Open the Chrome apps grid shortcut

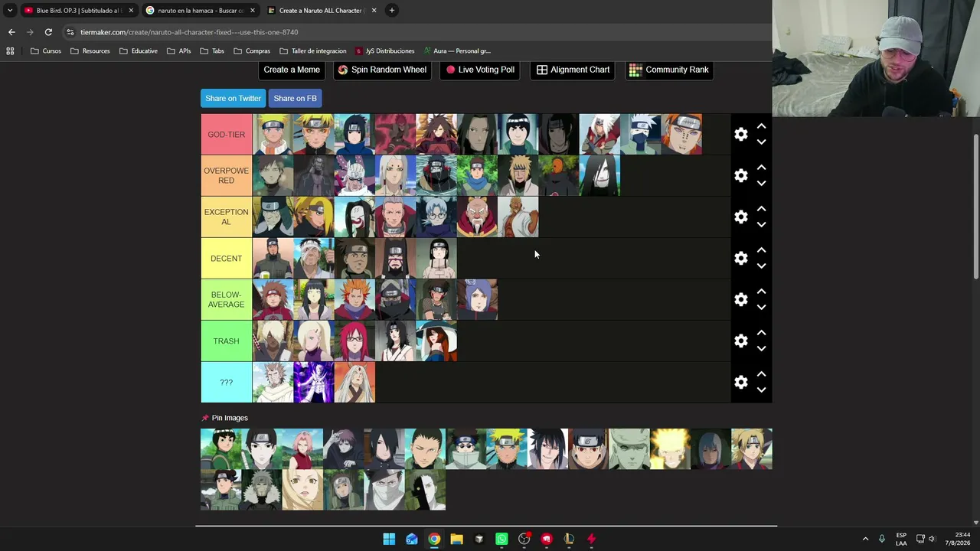point(10,51)
